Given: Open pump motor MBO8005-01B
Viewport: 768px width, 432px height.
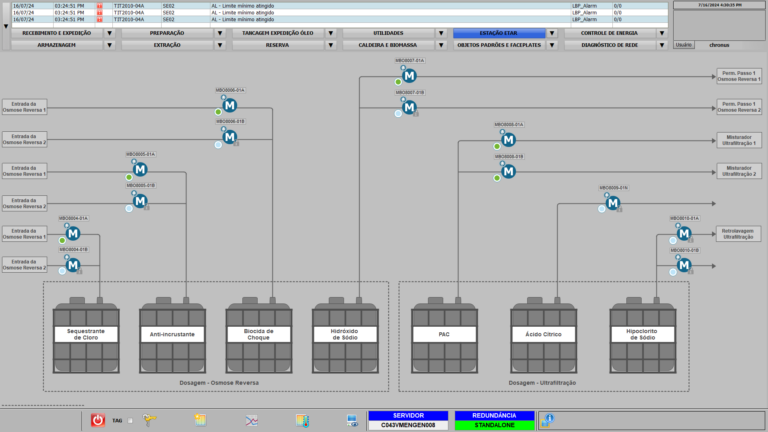Looking at the screenshot, I should 140,201.
